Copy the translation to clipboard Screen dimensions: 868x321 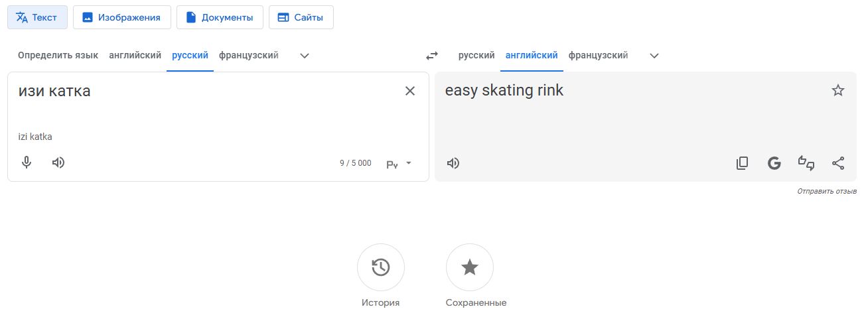(x=743, y=163)
